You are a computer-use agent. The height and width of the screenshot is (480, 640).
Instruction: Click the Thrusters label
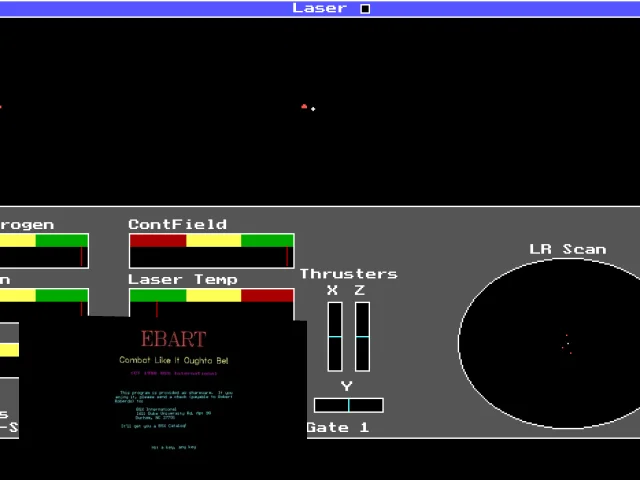(349, 274)
